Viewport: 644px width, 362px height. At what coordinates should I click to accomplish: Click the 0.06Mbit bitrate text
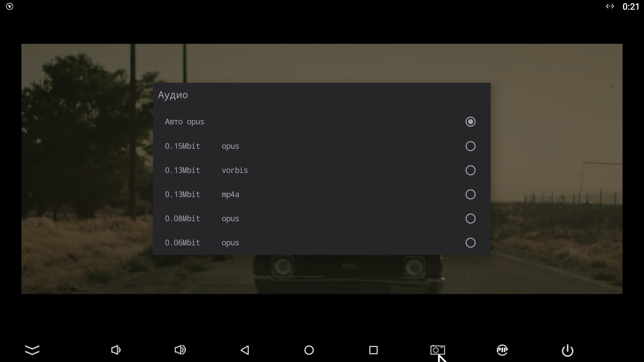(182, 243)
